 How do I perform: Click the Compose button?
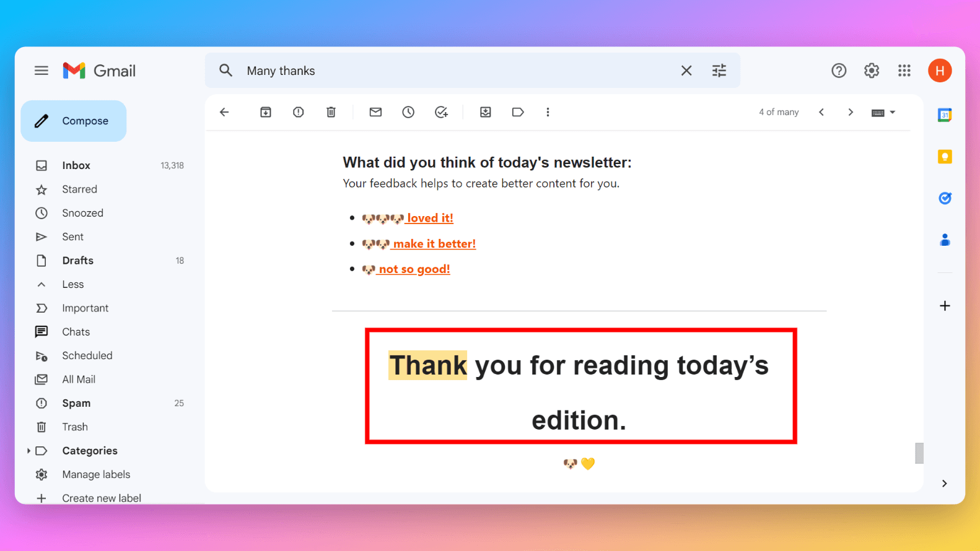click(74, 121)
